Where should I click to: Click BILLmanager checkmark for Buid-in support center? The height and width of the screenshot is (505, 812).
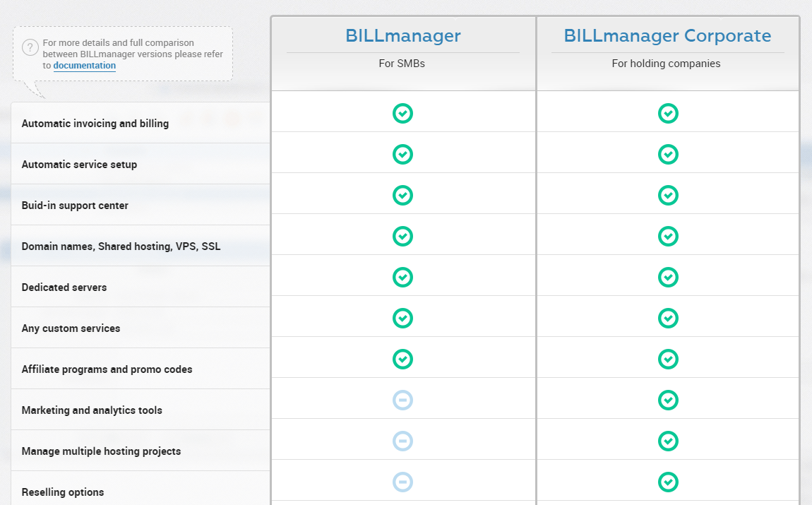click(403, 195)
